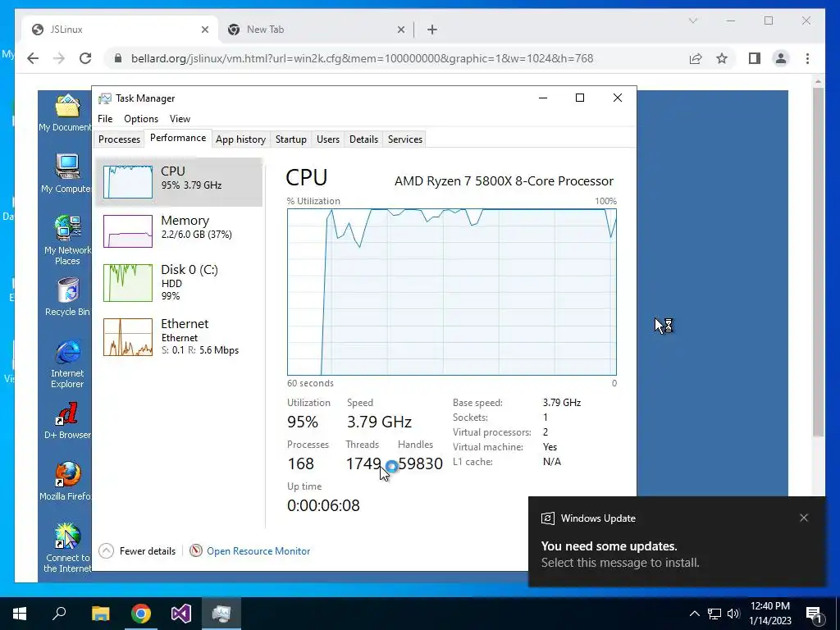This screenshot has width=840, height=630.
Task: Switch to the Details tab
Action: click(363, 139)
